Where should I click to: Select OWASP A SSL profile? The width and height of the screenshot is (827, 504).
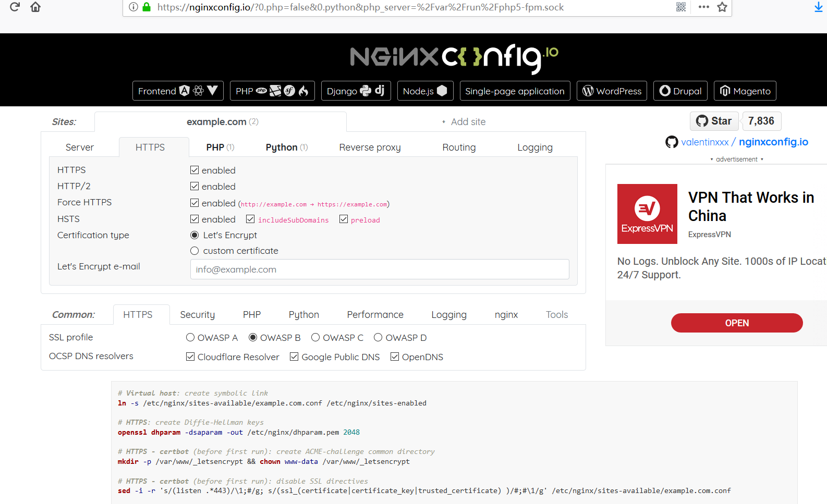[190, 337]
